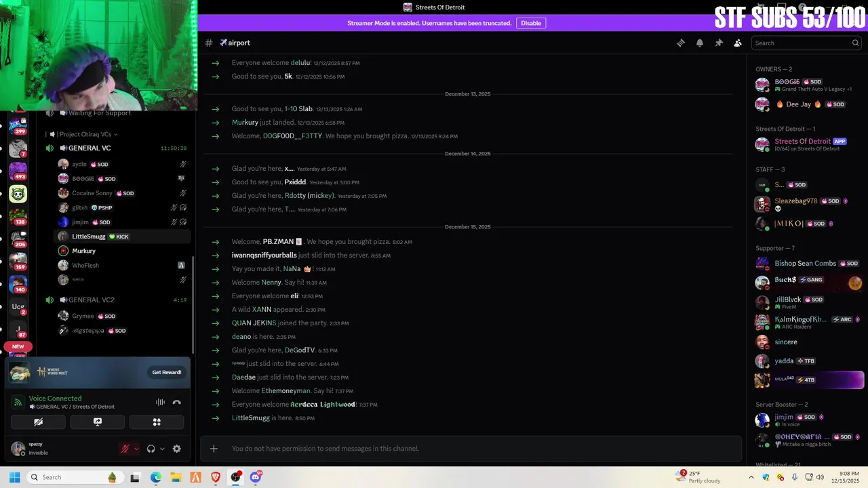Image resolution: width=868 pixels, height=488 pixels.
Task: Click the Voice Connected status text
Action: [55, 399]
